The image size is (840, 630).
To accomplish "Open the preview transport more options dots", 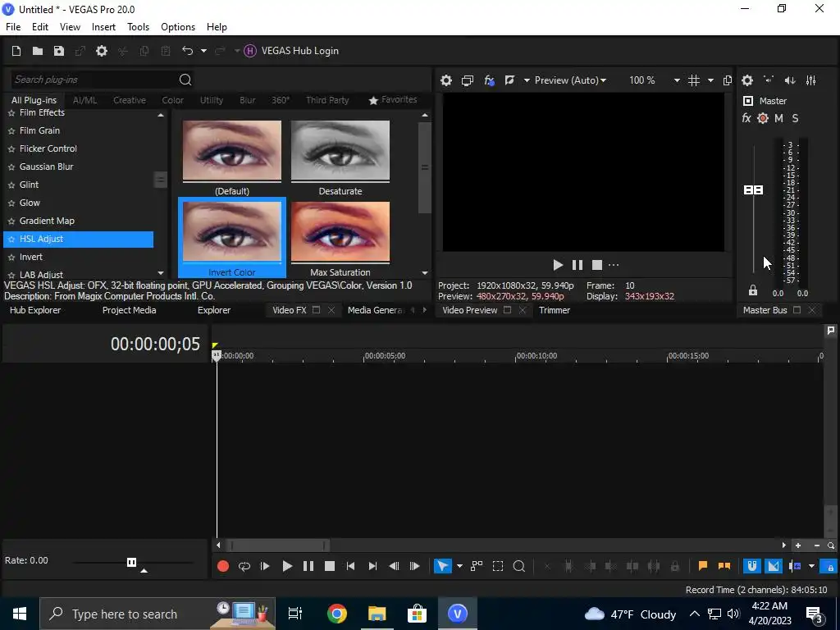I will (614, 265).
